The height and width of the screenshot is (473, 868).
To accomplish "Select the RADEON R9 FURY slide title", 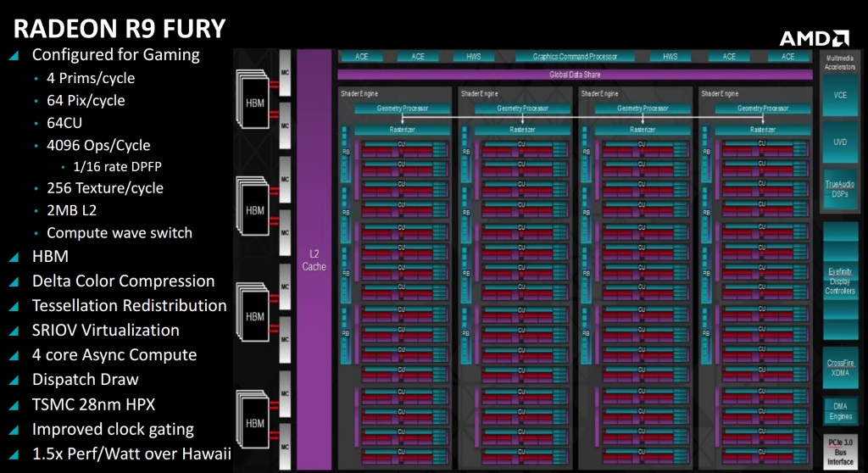I will click(x=120, y=29).
